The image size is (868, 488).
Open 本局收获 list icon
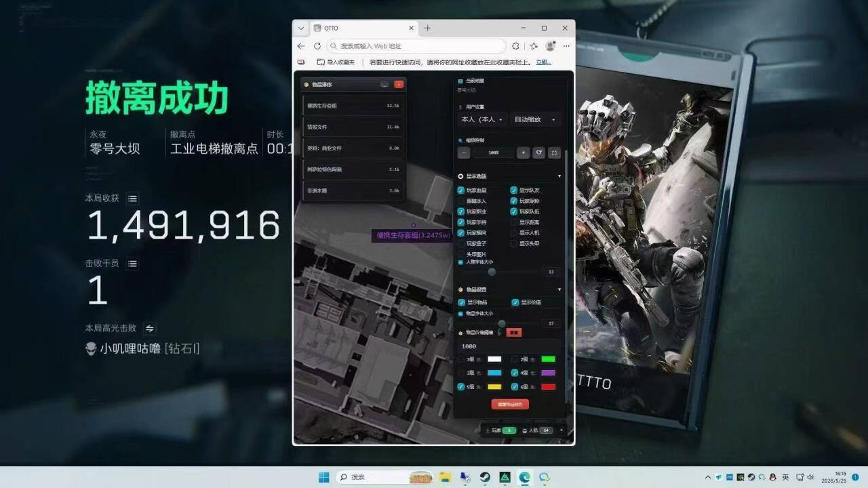pyautogui.click(x=132, y=199)
